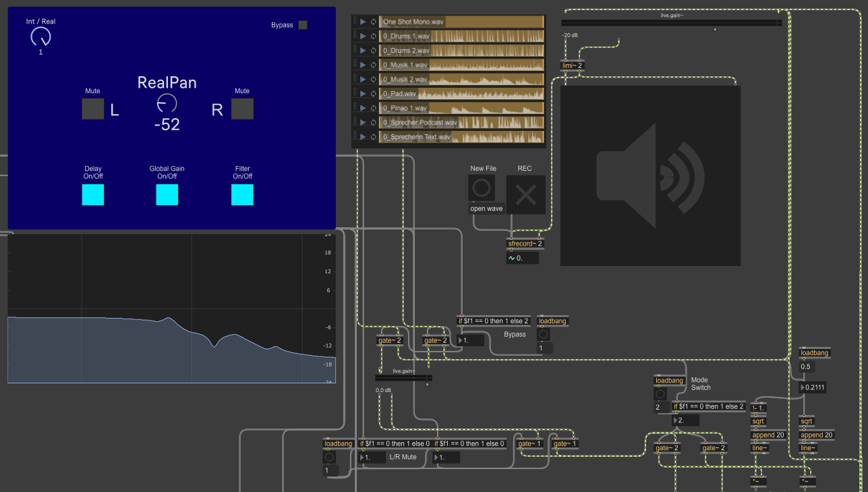Toggle Global Gain On/Off
This screenshot has width=868, height=492.
tap(167, 194)
